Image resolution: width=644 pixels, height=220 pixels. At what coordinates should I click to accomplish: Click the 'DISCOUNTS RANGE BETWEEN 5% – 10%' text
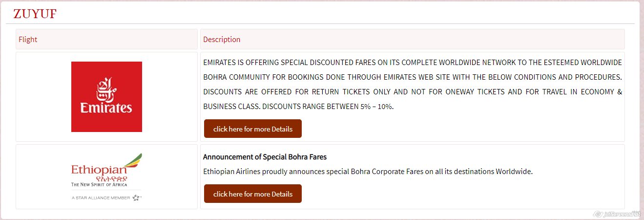[328, 107]
